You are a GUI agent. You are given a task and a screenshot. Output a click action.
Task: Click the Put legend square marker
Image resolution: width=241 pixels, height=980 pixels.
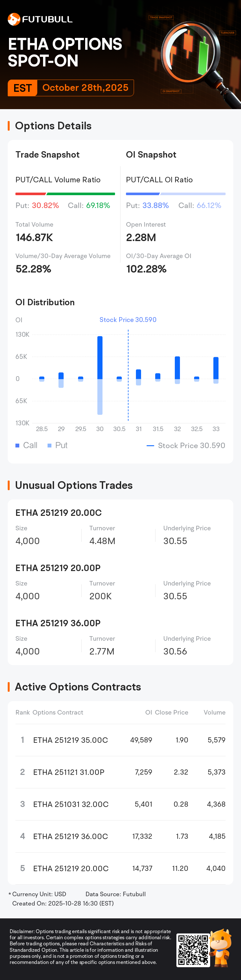[x=49, y=446]
